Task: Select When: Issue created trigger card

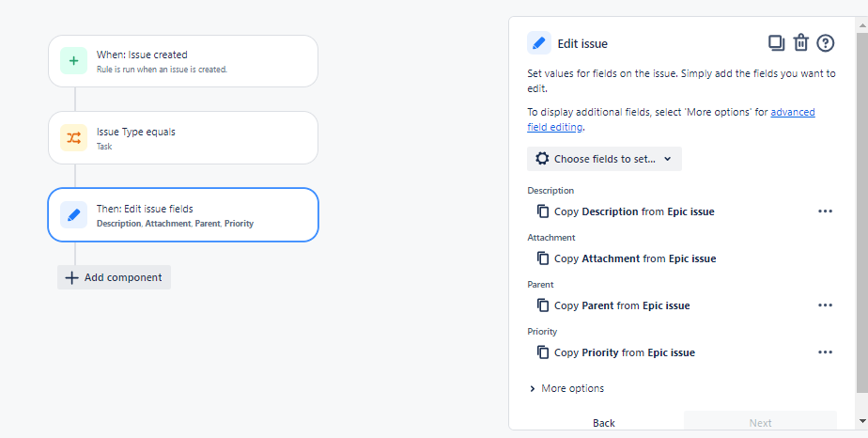Action: pos(183,61)
